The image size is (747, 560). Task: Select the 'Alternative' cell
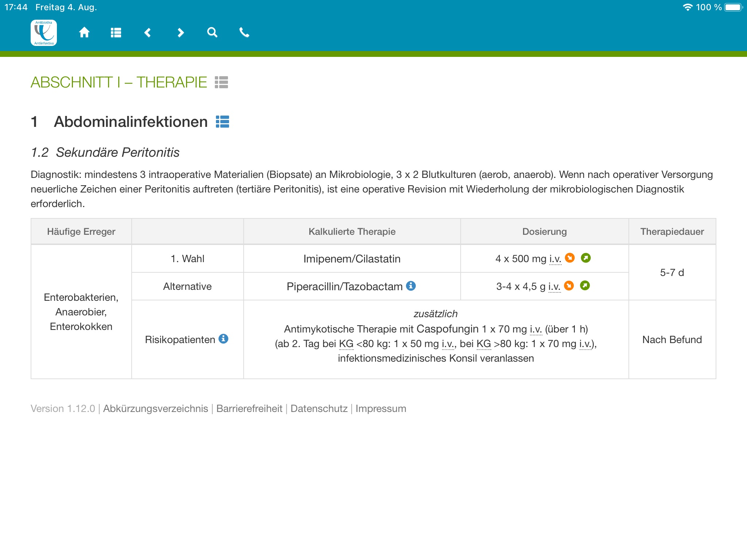tap(187, 287)
